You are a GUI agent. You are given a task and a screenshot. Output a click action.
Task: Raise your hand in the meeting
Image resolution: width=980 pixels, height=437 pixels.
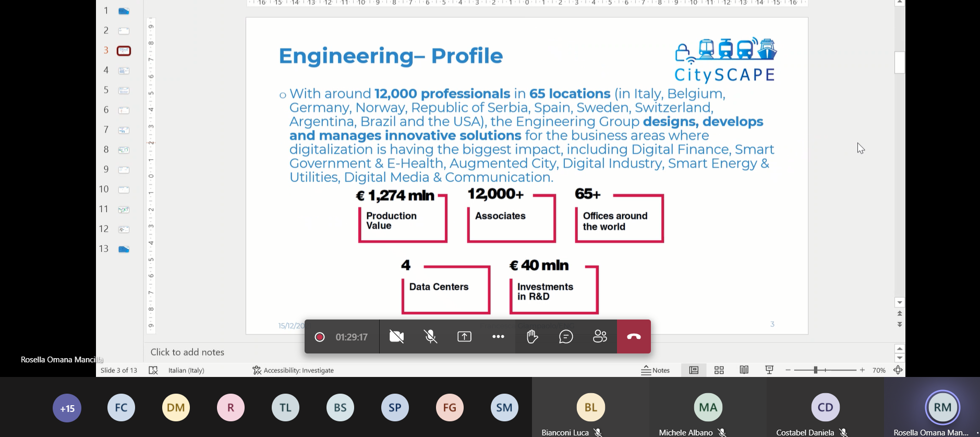(x=532, y=337)
